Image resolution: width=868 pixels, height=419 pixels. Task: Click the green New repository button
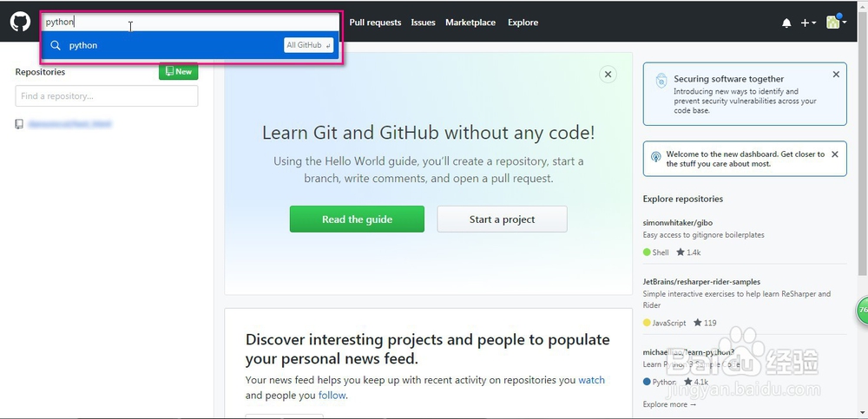pos(178,72)
